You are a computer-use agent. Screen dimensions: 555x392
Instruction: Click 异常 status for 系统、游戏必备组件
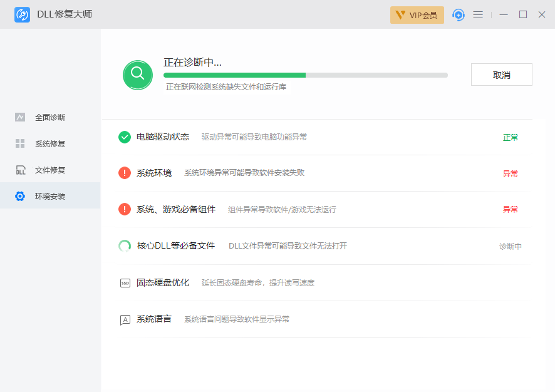point(510,209)
